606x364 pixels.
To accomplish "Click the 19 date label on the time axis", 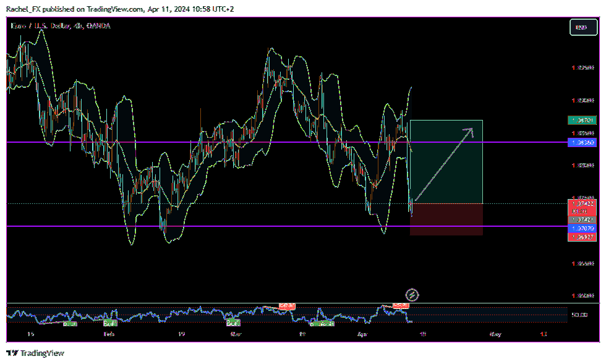I will (x=181, y=334).
